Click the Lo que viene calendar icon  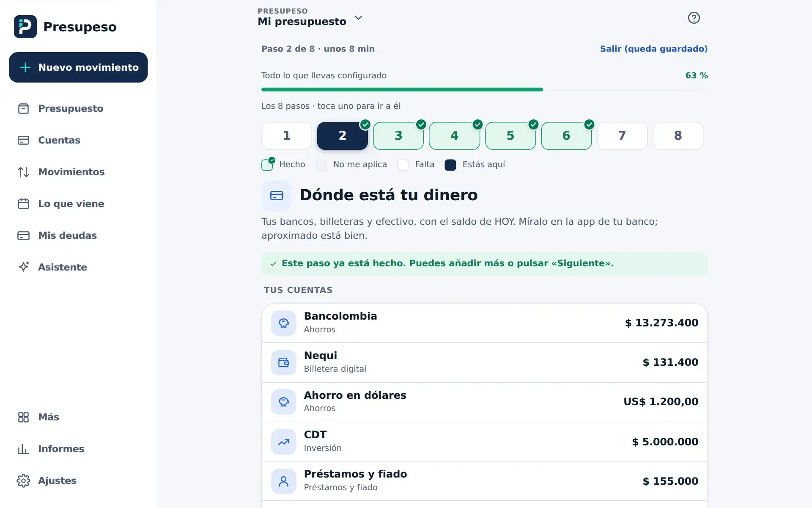24,204
